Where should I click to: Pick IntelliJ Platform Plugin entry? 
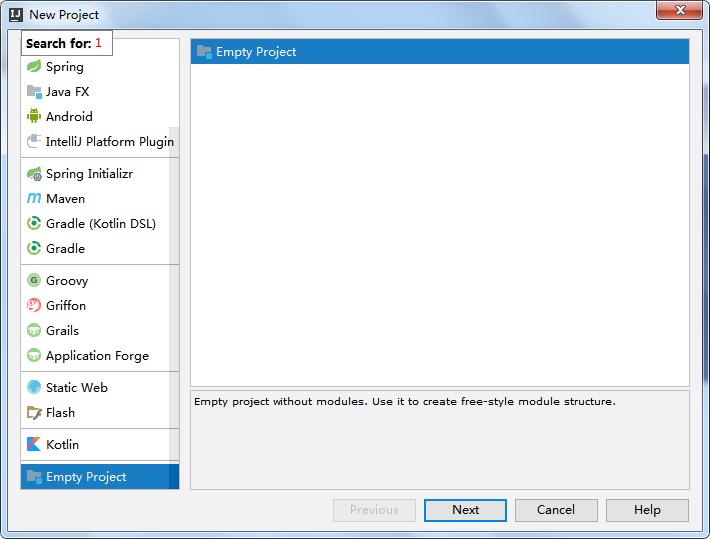pyautogui.click(x=100, y=141)
